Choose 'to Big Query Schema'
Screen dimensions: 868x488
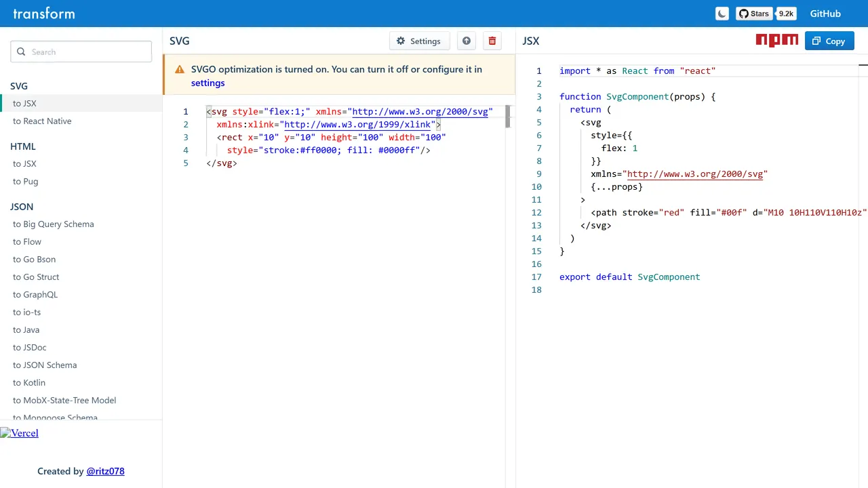tap(81, 224)
